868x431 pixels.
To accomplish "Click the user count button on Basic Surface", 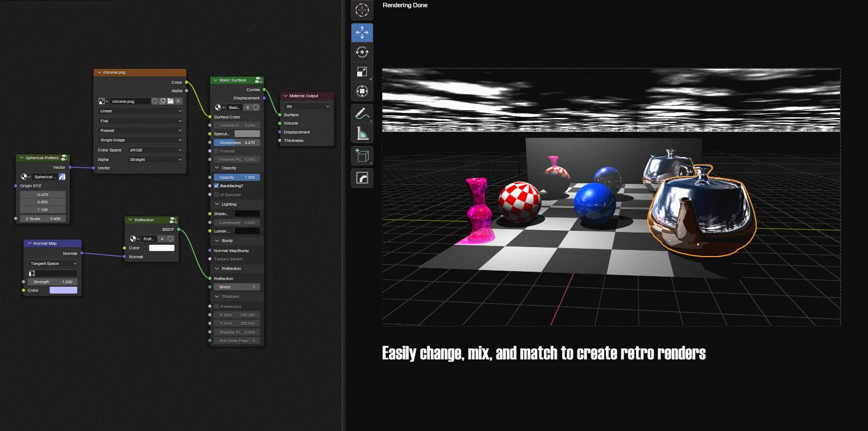I will pyautogui.click(x=247, y=107).
